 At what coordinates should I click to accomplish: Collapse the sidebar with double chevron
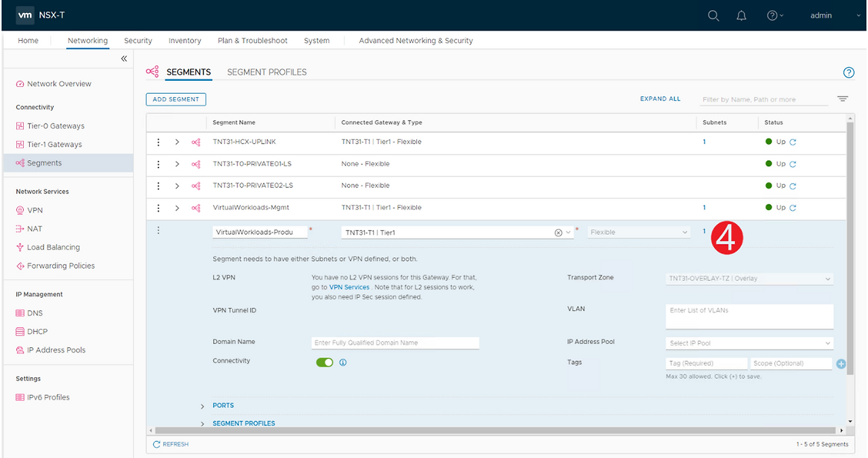point(124,59)
